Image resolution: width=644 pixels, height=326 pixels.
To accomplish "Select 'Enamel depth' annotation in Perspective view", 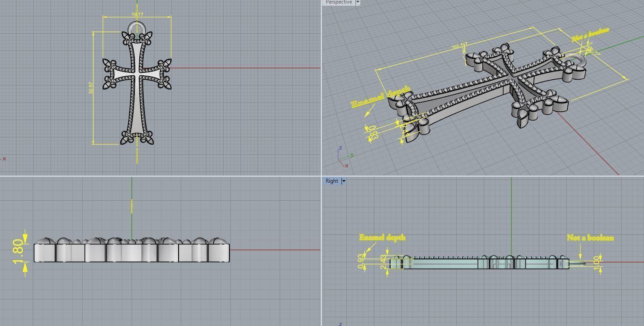I will [x=380, y=97].
